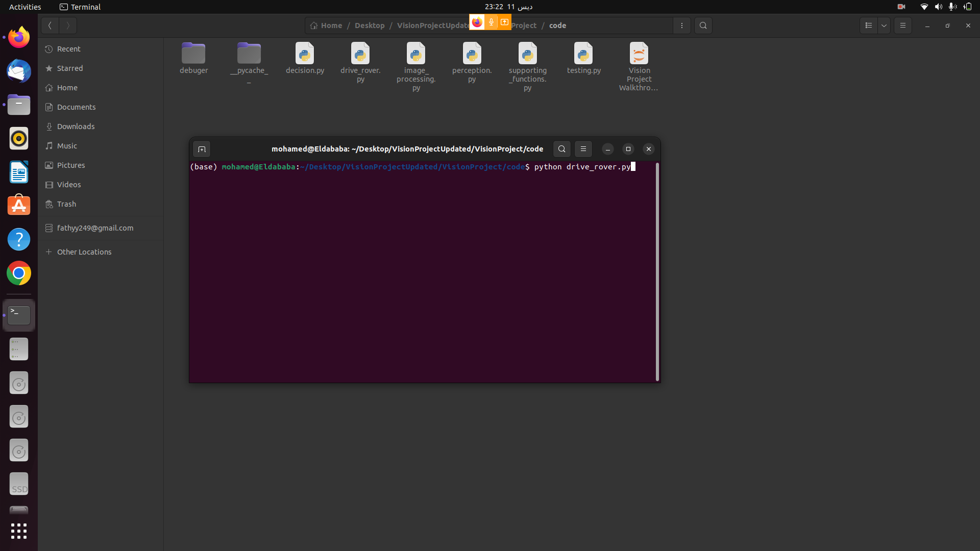Viewport: 980px width, 551px height.
Task: Navigate back using the back arrow button
Action: 50,25
